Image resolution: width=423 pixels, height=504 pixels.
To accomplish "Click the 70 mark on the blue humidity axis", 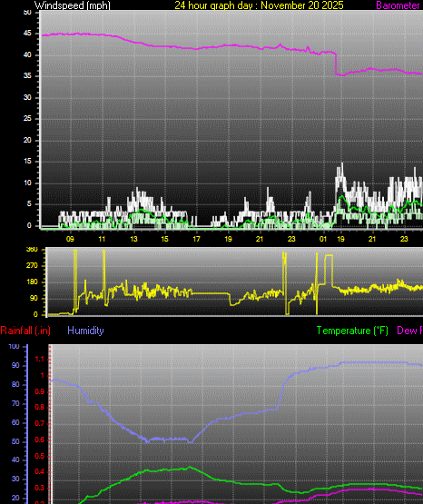I will point(15,403).
